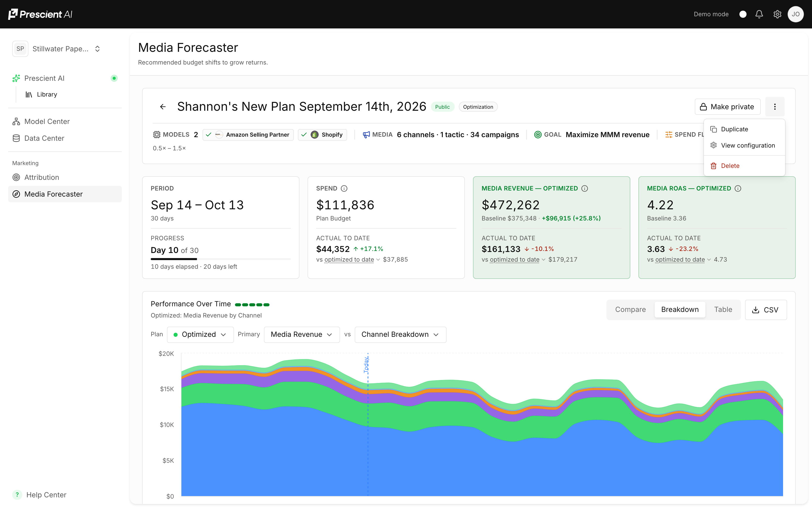Click the Media channels megaphone icon

coord(366,135)
